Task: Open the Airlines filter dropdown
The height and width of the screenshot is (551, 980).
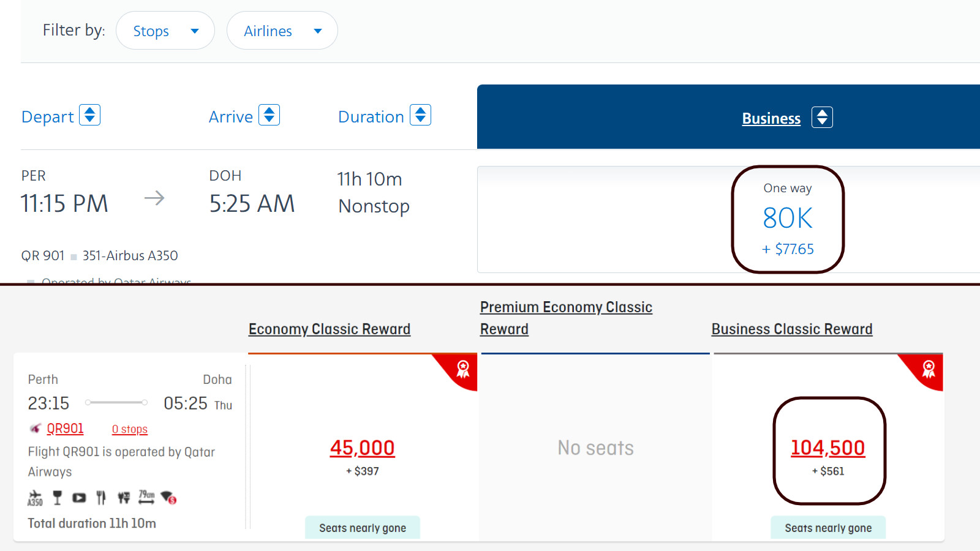Action: (x=282, y=31)
